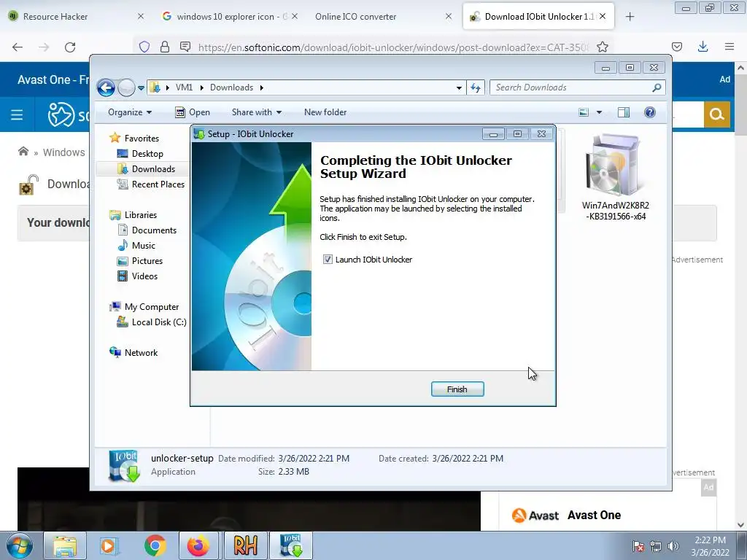Launch the media player taskbar icon

109,545
